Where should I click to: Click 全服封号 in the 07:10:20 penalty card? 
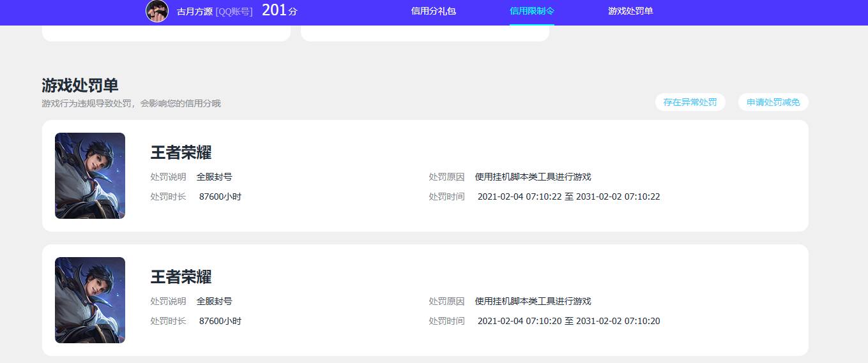click(215, 301)
